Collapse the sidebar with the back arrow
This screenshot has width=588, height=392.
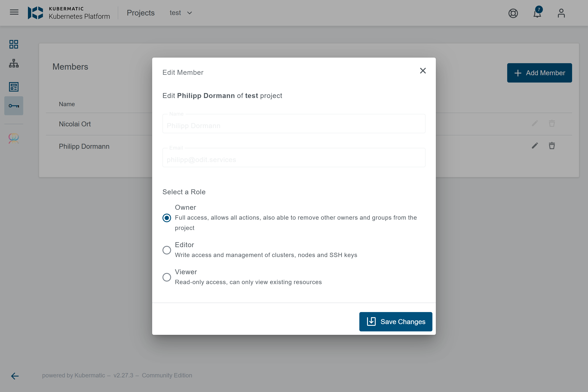pos(15,376)
